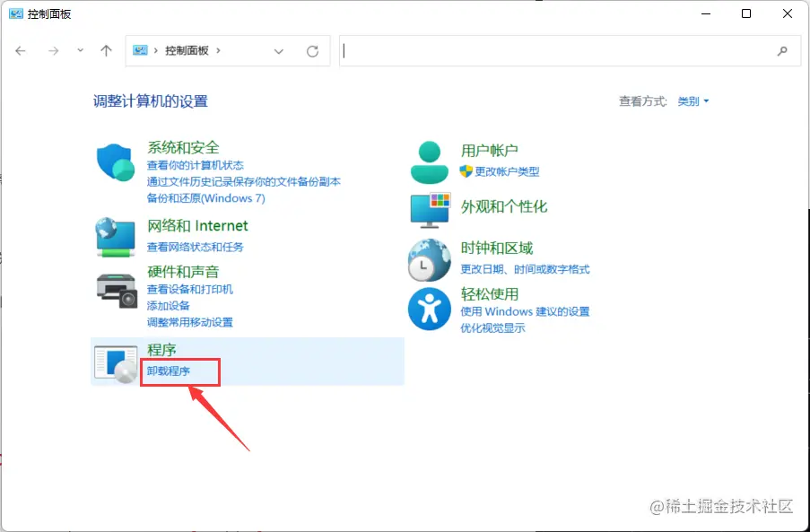Focus the Control Panel search box
The width and height of the screenshot is (810, 532).
[x=570, y=50]
